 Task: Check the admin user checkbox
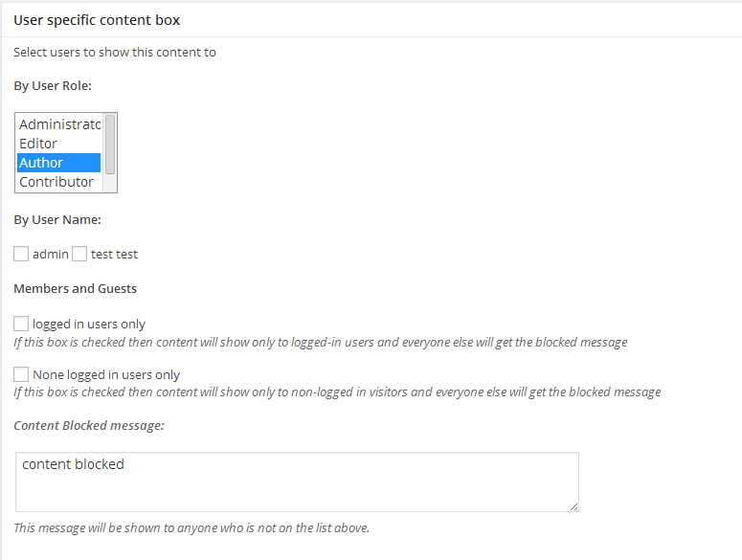21,254
